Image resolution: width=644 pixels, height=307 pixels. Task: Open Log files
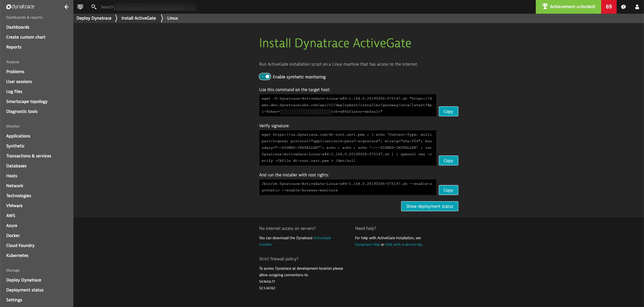(14, 91)
